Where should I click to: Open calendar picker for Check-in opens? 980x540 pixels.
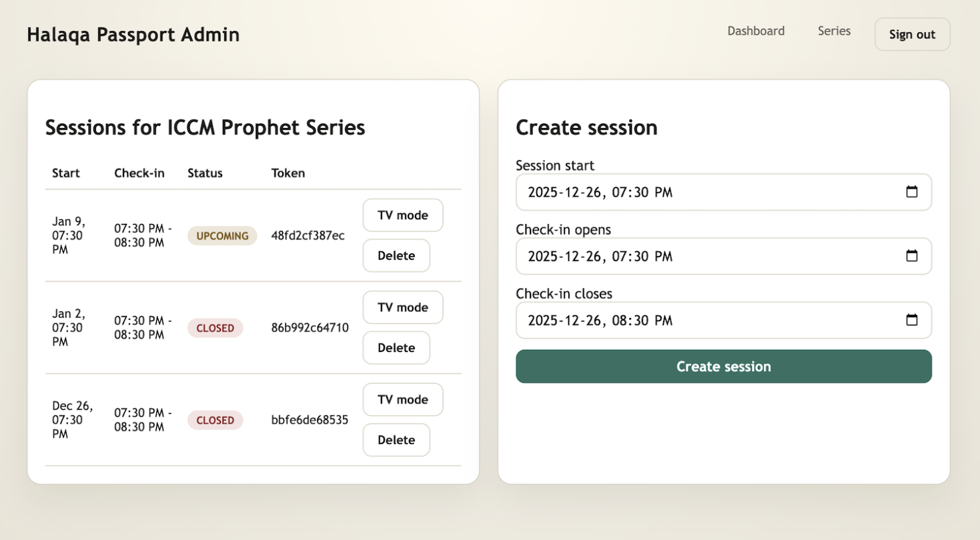(x=911, y=256)
